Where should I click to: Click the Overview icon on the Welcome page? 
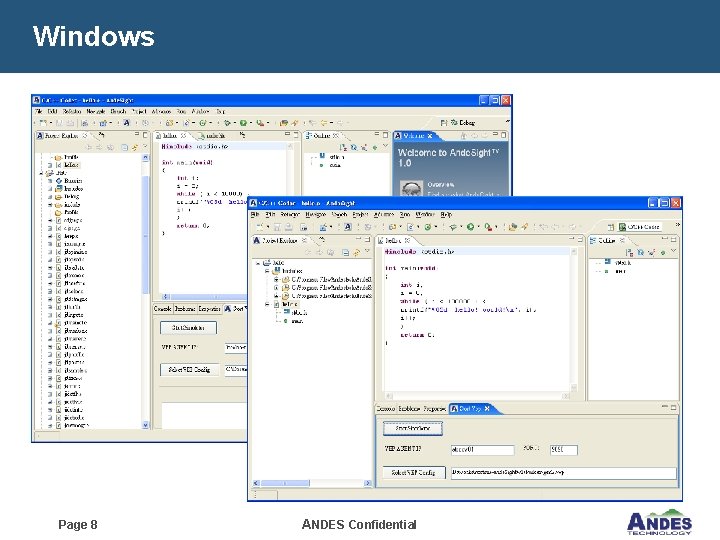point(411,189)
